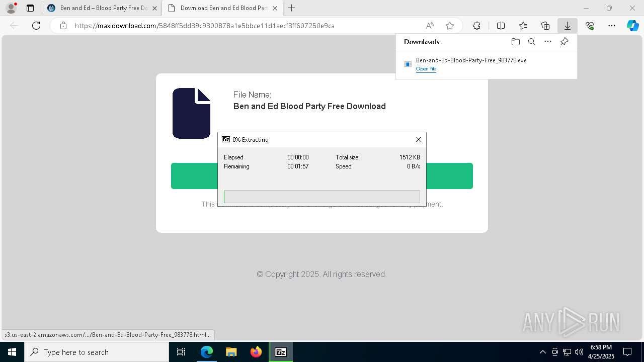Search downloads in Downloads panel
644x362 pixels.
pyautogui.click(x=531, y=42)
